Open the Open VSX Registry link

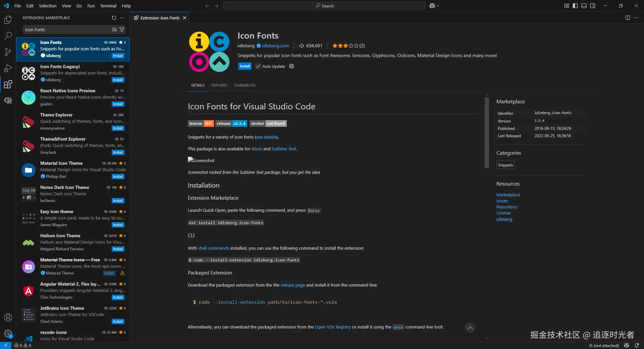coord(333,327)
